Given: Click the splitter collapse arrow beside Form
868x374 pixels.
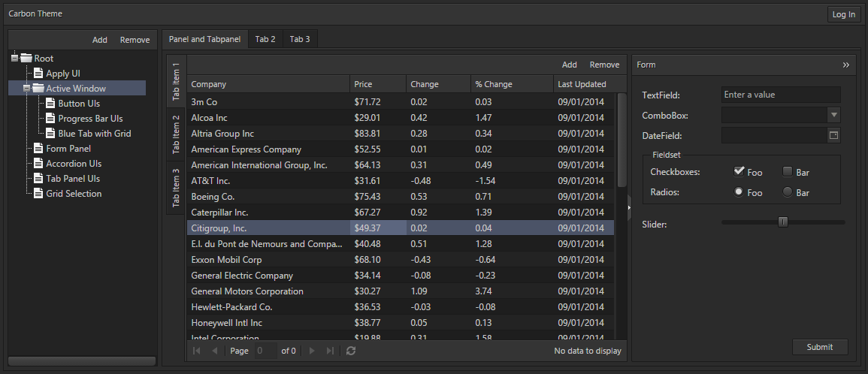Looking at the screenshot, I should point(630,207).
